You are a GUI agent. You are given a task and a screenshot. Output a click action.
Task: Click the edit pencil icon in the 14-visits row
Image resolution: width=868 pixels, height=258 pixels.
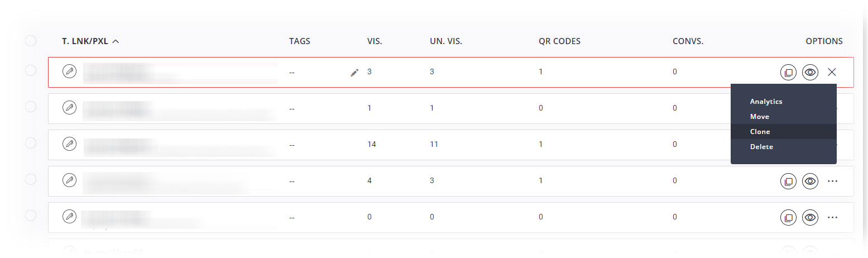tap(69, 144)
